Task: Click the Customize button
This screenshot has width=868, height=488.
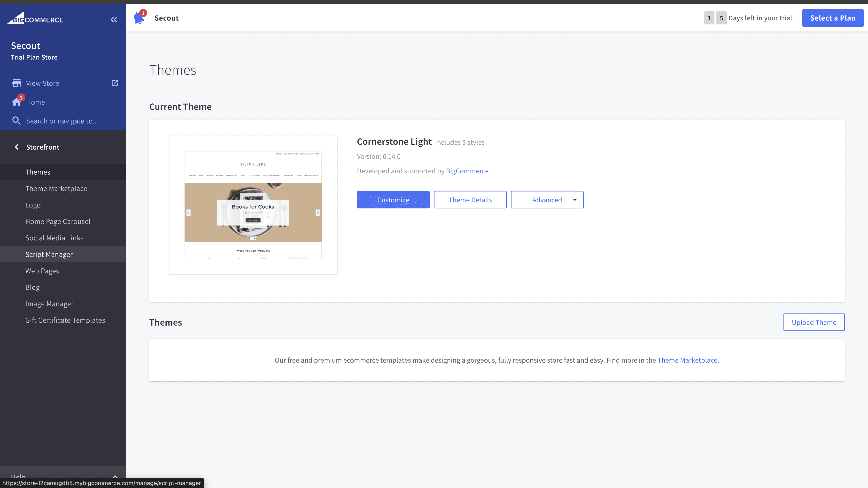Action: point(393,199)
